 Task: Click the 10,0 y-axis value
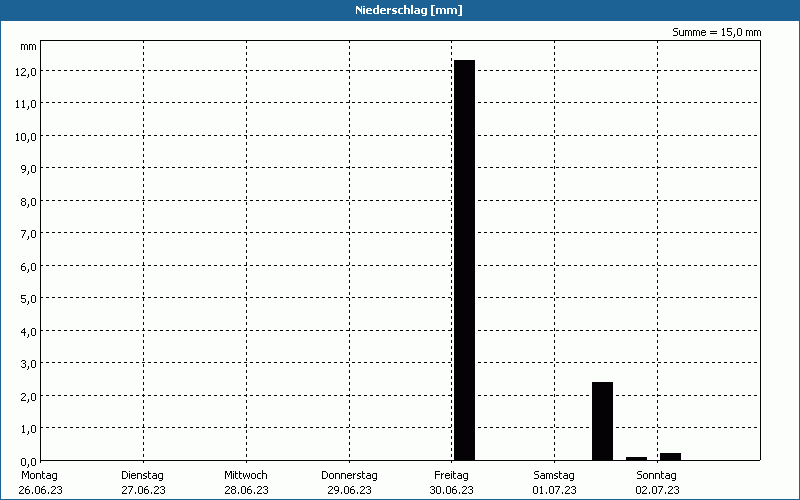[26, 137]
